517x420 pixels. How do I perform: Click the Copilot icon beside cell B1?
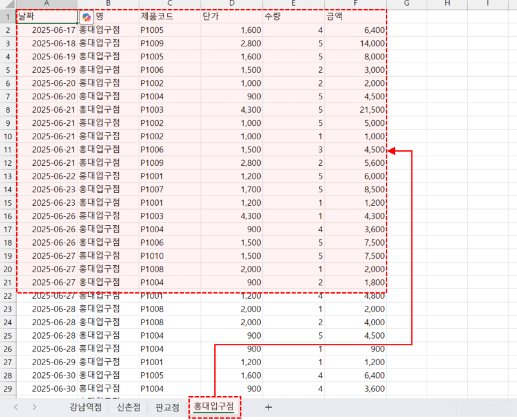click(x=86, y=17)
